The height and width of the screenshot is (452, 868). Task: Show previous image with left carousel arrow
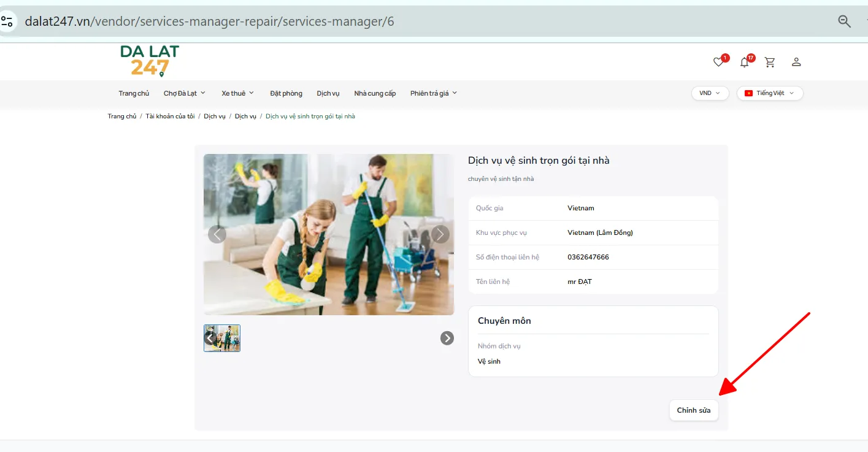click(x=217, y=234)
